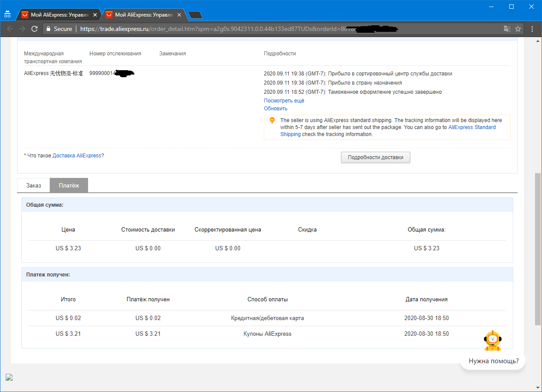Click the scrollbar down arrow
542x392 pixels.
(538, 388)
